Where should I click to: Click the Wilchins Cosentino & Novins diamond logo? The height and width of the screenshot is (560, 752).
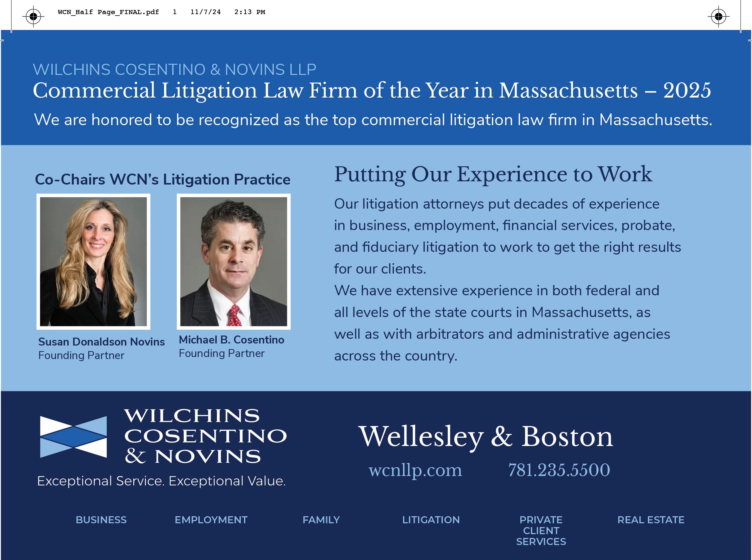point(73,437)
